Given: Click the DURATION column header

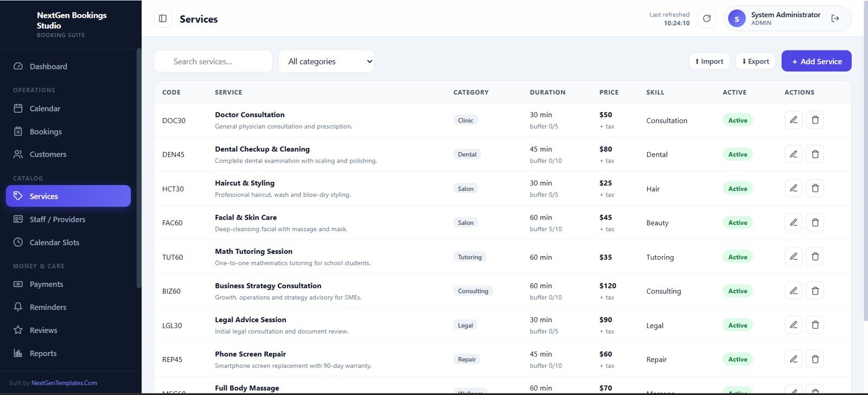Looking at the screenshot, I should coord(547,92).
